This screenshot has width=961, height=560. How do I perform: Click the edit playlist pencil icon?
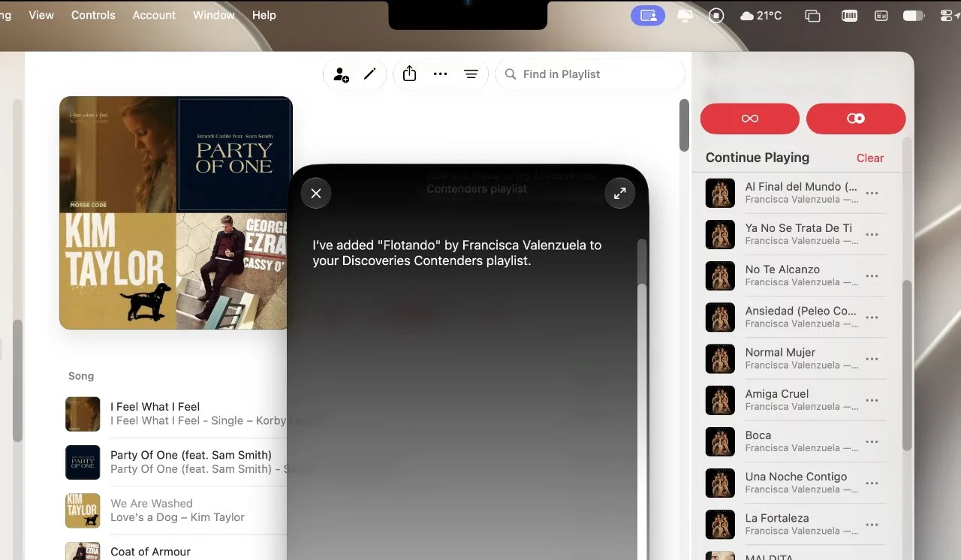coord(369,74)
